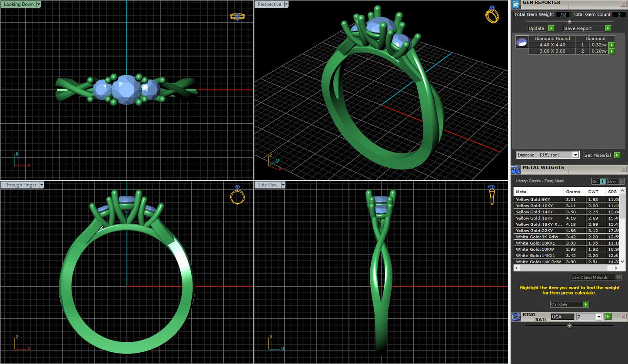This screenshot has height=364, width=628.
Task: Open the Through Finger view selector
Action: pyautogui.click(x=41, y=185)
